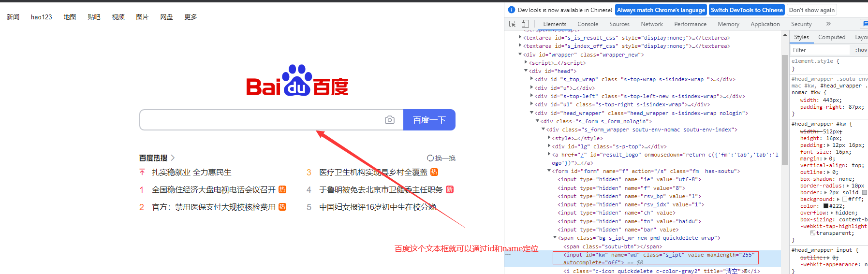Select the span class="soutu-btn" line
The width and height of the screenshot is (868, 274).
pos(613,246)
